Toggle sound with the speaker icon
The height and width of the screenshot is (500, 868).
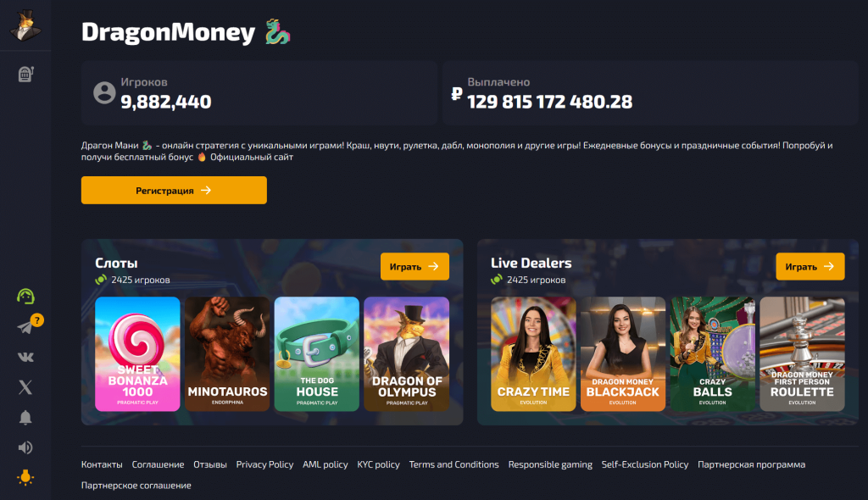pyautogui.click(x=25, y=447)
